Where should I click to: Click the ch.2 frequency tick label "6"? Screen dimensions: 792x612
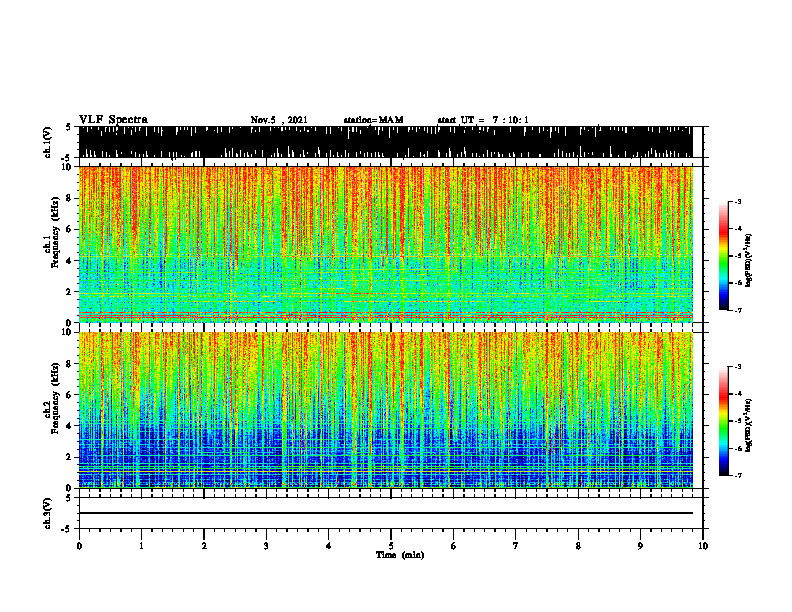[x=70, y=395]
